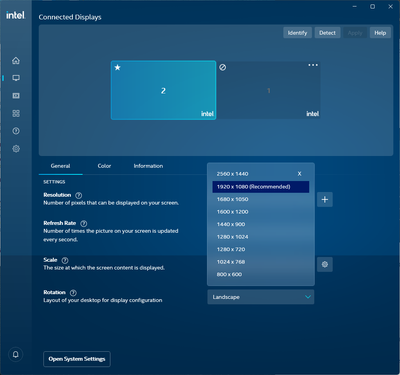Image resolution: width=400 pixels, height=375 pixels.
Task: Open three-dots menu on display 1
Action: coord(313,65)
